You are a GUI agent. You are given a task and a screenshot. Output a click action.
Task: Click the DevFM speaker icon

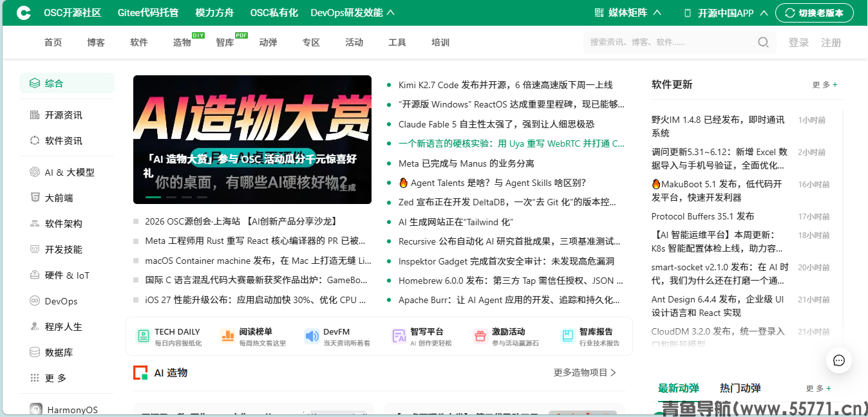coord(312,336)
